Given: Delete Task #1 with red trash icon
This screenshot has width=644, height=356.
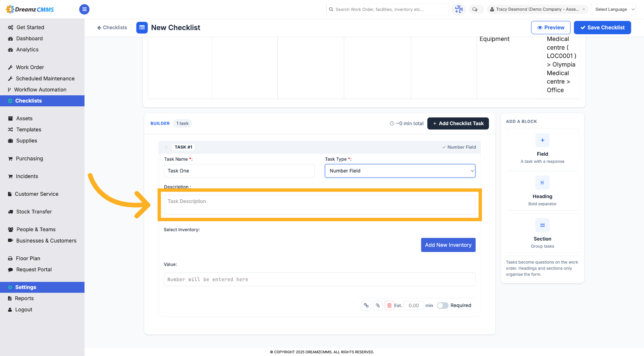Looking at the screenshot, I should point(389,305).
